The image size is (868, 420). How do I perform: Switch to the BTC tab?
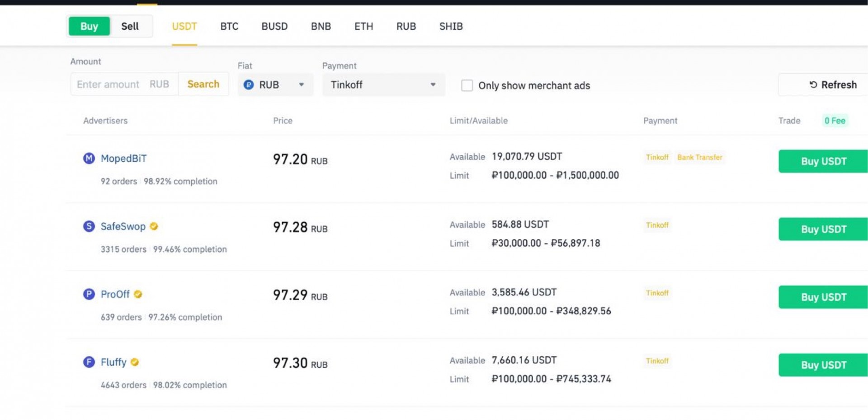coord(229,26)
